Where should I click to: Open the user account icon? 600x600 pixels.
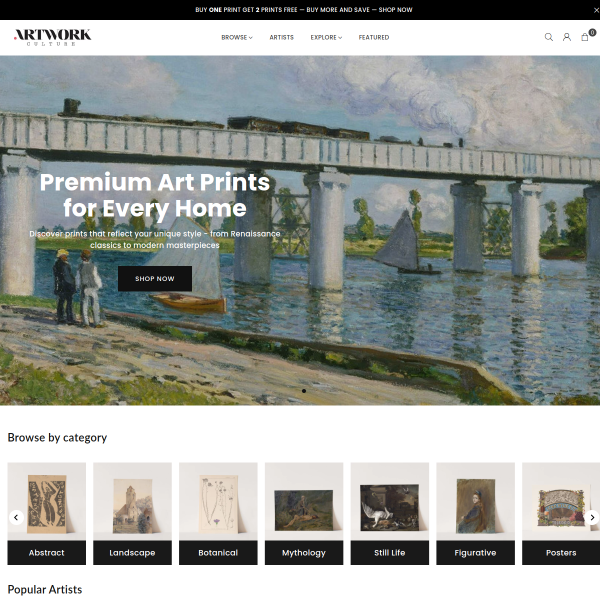coord(567,37)
